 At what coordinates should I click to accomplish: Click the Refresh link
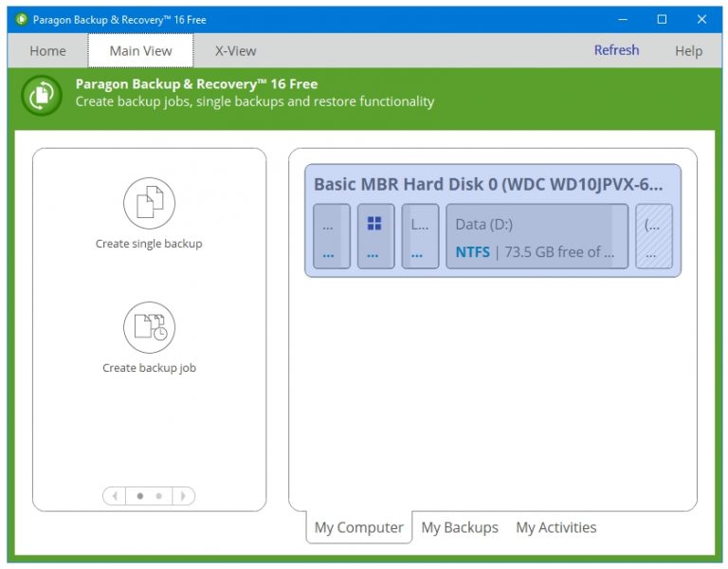[616, 50]
